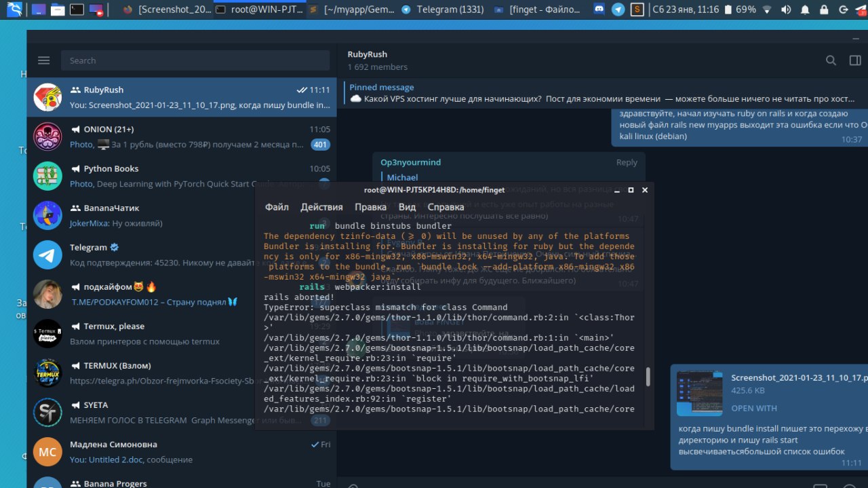Click the terminal title bar root@WIN-PJT5KP14H8D
This screenshot has width=868, height=488.
[x=435, y=190]
